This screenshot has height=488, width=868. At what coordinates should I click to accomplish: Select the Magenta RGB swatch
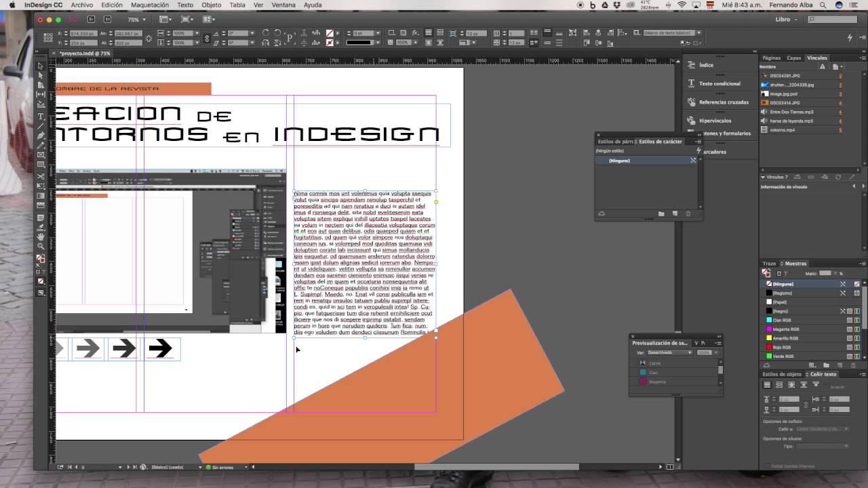[785, 329]
